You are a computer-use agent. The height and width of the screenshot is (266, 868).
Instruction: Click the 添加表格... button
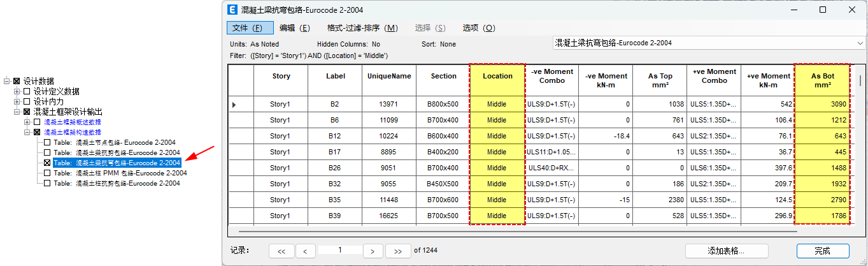pos(727,251)
